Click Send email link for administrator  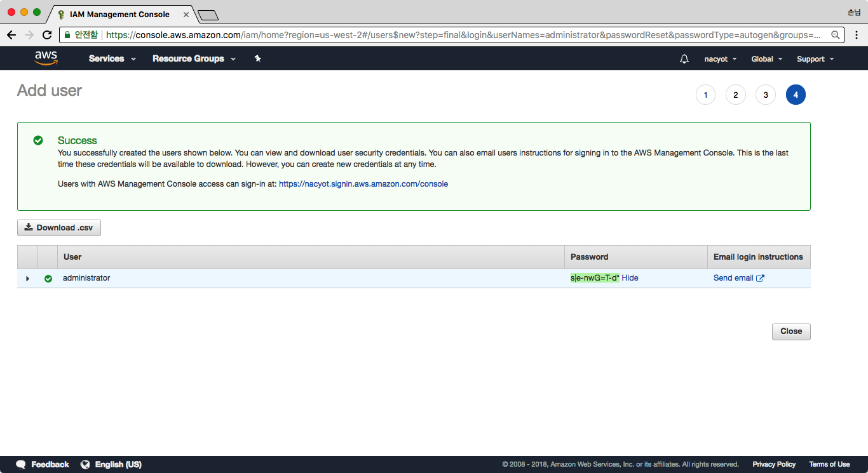point(733,278)
